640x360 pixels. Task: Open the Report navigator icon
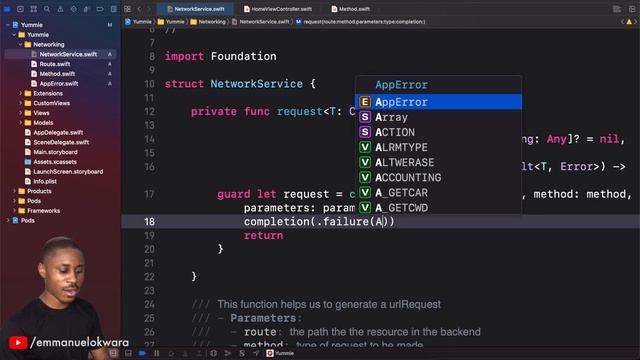click(113, 9)
